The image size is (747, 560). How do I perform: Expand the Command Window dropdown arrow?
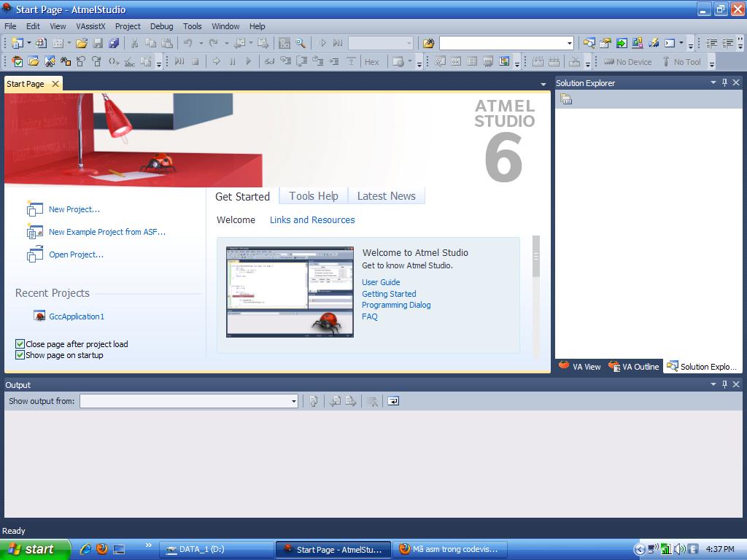click(681, 43)
